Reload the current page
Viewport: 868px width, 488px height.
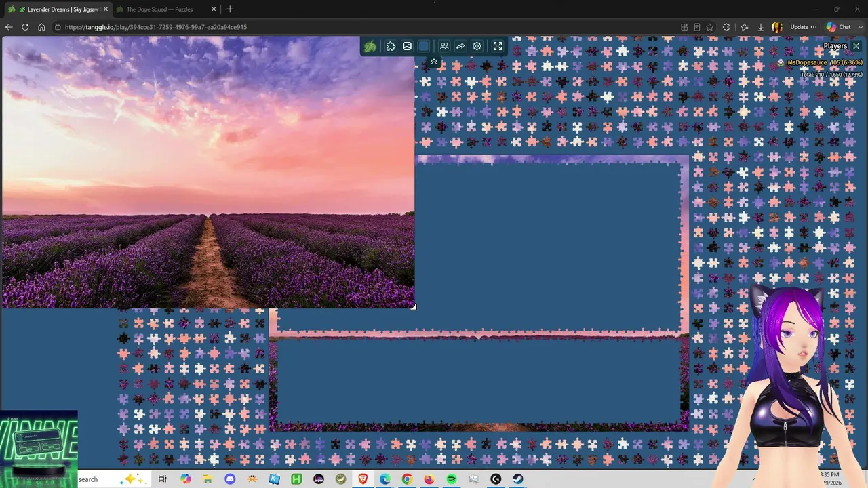coord(25,27)
